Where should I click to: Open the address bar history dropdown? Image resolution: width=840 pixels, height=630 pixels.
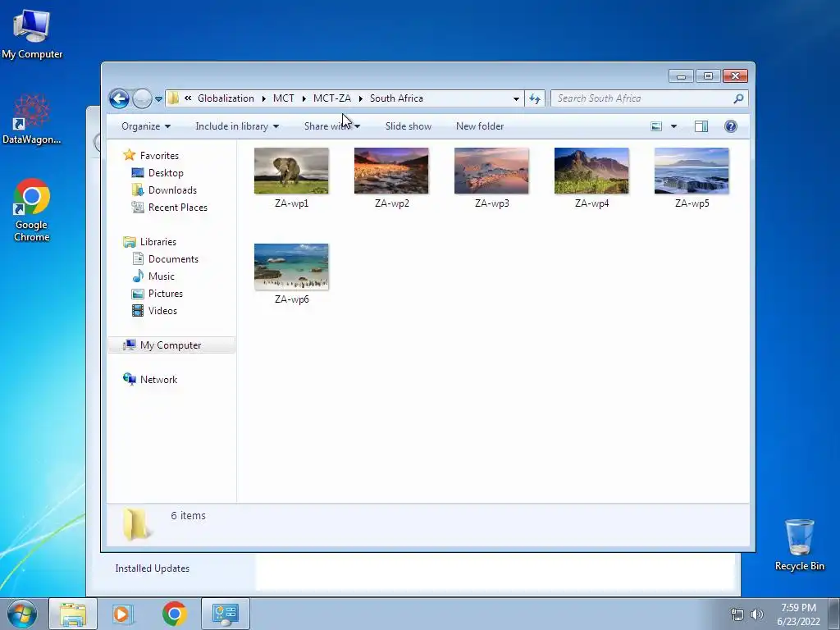(x=516, y=98)
